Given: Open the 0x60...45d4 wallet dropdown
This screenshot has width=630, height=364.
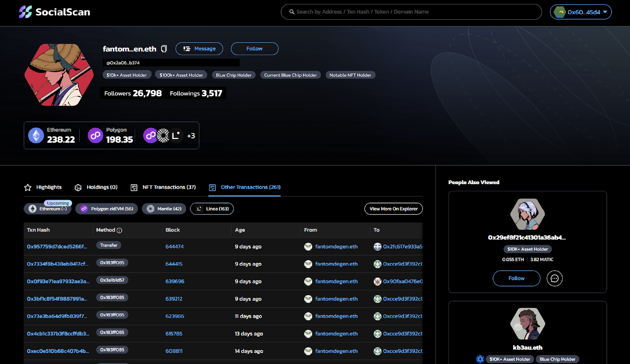Looking at the screenshot, I should (x=581, y=12).
